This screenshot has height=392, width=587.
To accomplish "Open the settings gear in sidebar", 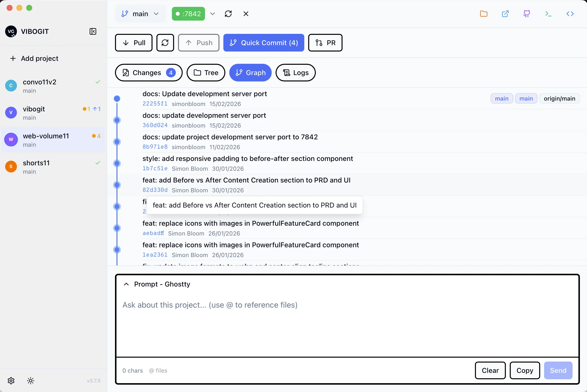I will coord(11,380).
